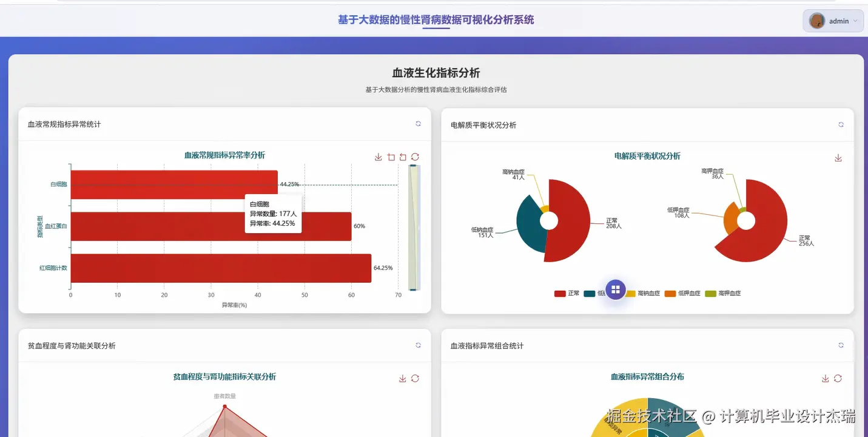Click the 高钠血症 41人 pie label
Screen dimensions: 868x437
[513, 175]
